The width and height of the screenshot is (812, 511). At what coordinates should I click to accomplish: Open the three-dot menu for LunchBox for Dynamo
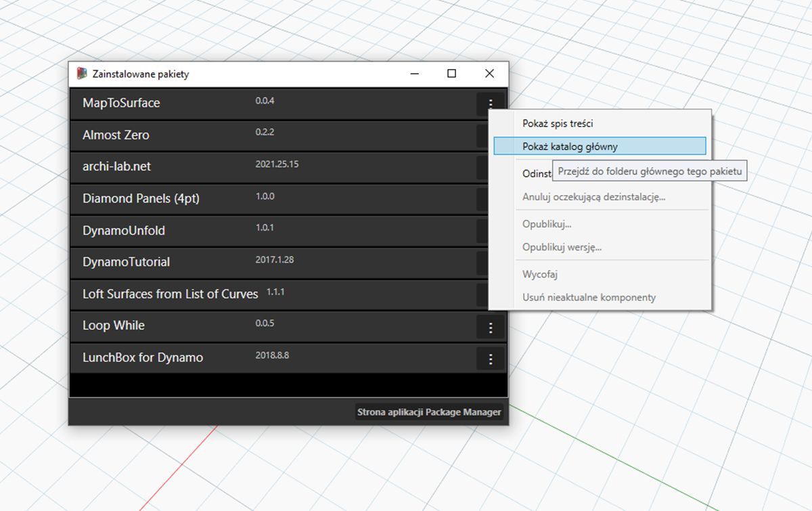(491, 359)
